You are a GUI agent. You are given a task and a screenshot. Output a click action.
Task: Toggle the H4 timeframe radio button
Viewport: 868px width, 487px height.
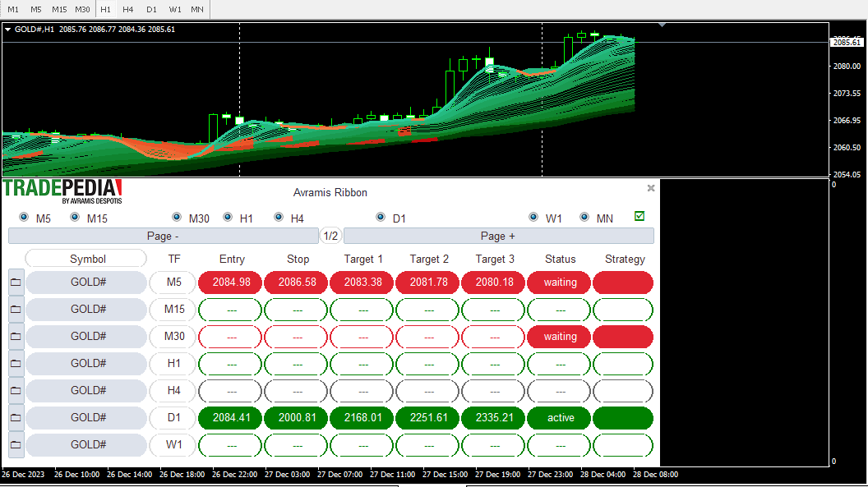tap(279, 218)
